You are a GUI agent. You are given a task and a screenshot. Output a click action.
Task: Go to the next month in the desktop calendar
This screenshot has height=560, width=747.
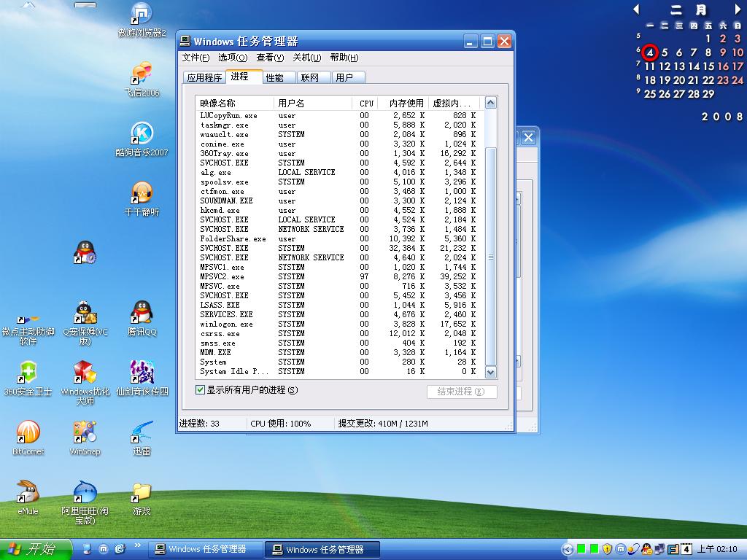click(x=738, y=9)
